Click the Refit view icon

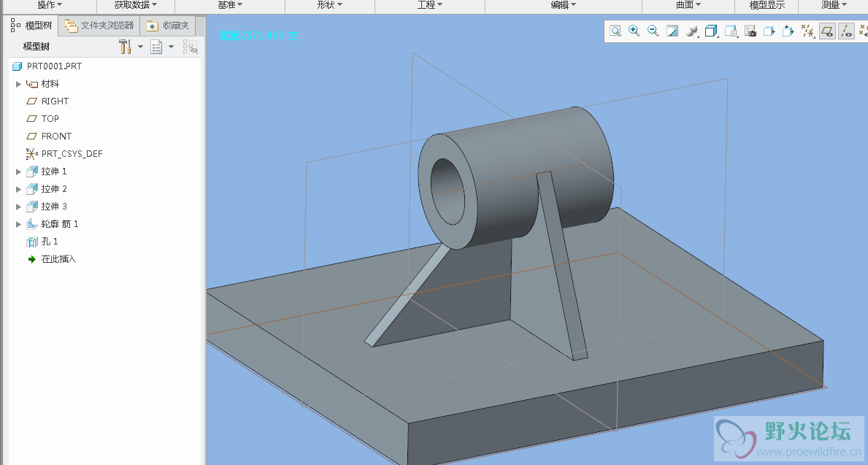(x=615, y=31)
